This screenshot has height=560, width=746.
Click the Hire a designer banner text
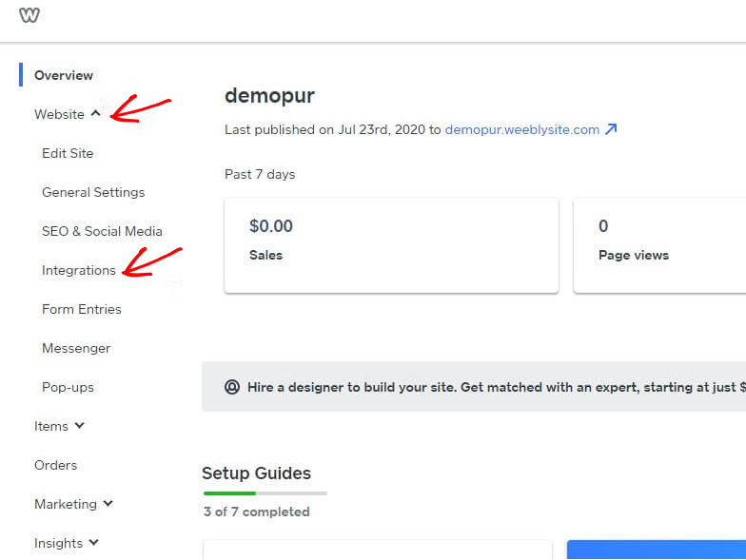coord(497,387)
